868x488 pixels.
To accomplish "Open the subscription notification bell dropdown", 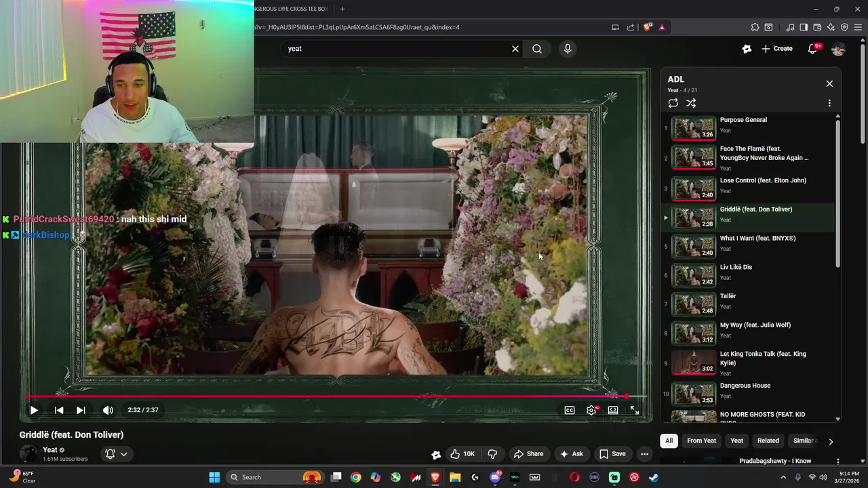I will click(116, 454).
